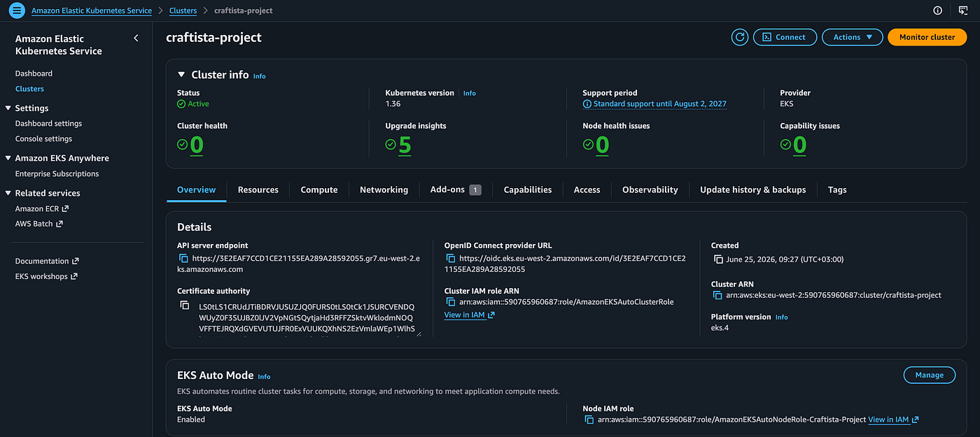Open the Capabilities tab
The image size is (980, 437).
[x=528, y=189]
